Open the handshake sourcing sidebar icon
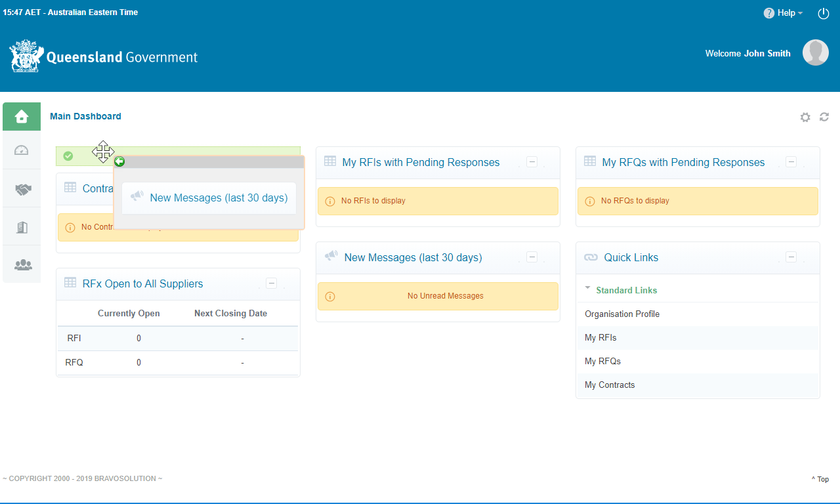This screenshot has height=504, width=840. pyautogui.click(x=22, y=189)
